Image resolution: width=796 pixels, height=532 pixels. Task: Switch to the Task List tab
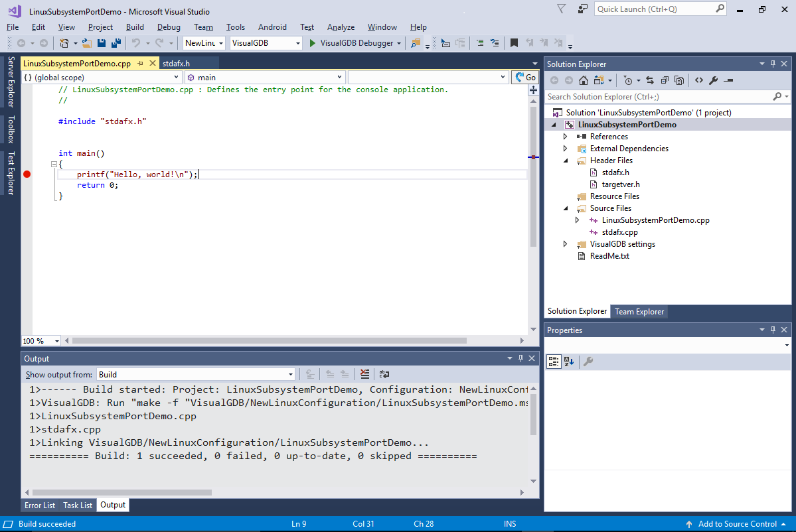pyautogui.click(x=78, y=505)
